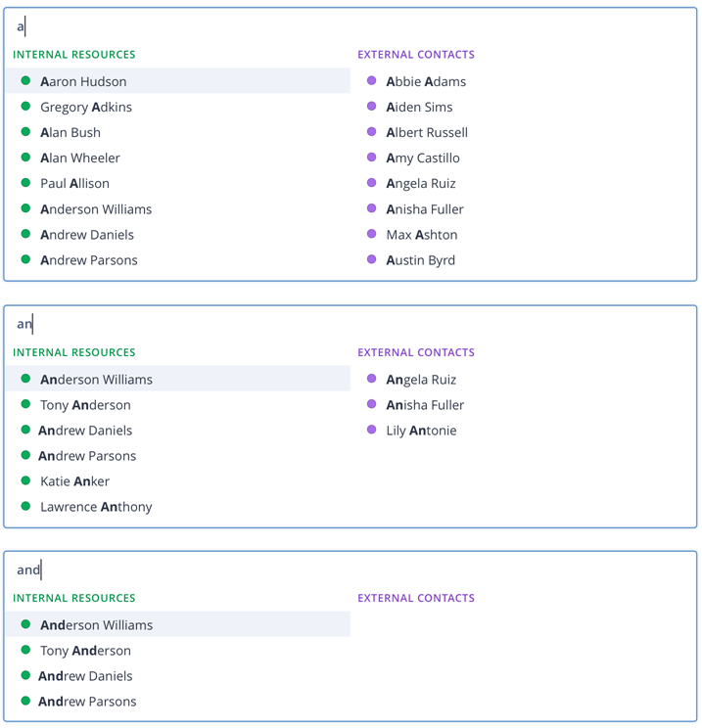Select Alan Wheeler from internal resources
702x728 pixels.
point(178,158)
